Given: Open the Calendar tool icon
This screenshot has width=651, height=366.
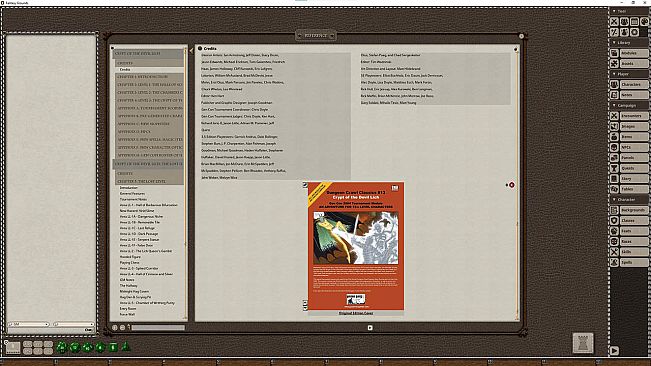Looking at the screenshot, I should tap(634, 22).
